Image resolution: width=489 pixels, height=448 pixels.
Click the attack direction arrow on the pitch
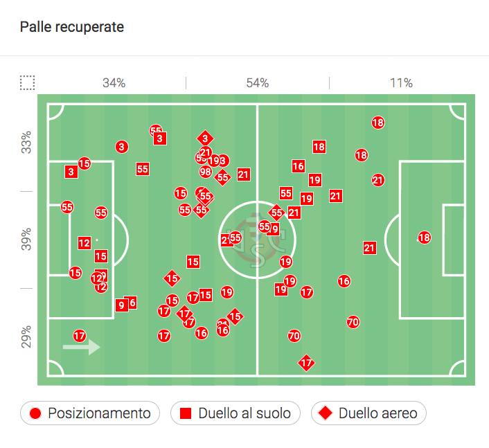tap(81, 346)
